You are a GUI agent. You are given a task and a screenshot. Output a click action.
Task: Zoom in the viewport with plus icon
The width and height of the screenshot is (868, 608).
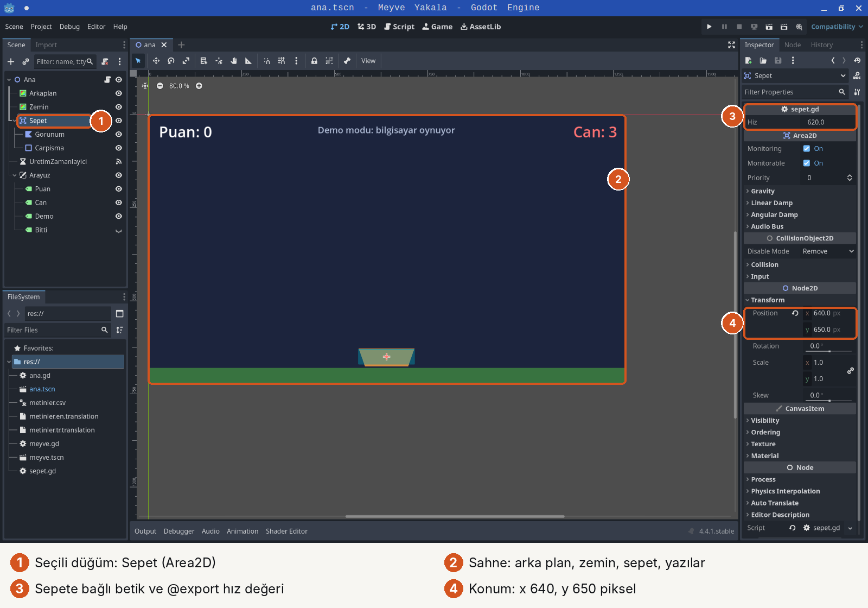tap(199, 86)
